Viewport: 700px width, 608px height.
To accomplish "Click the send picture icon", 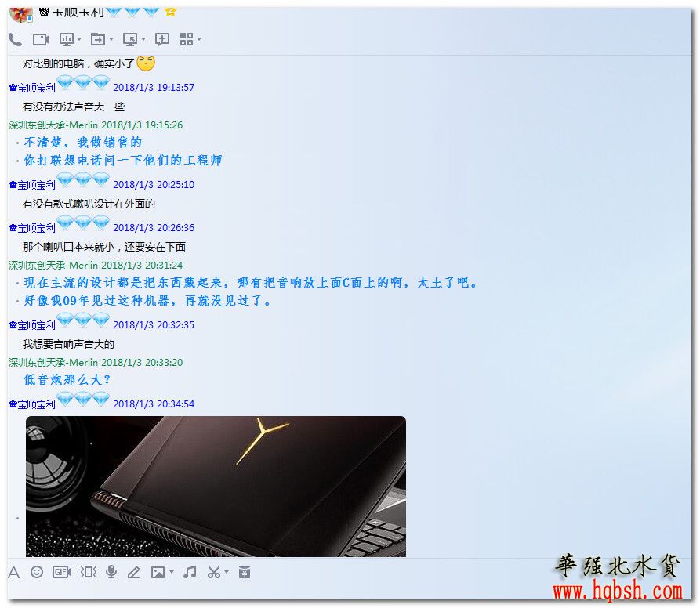I will 158,572.
